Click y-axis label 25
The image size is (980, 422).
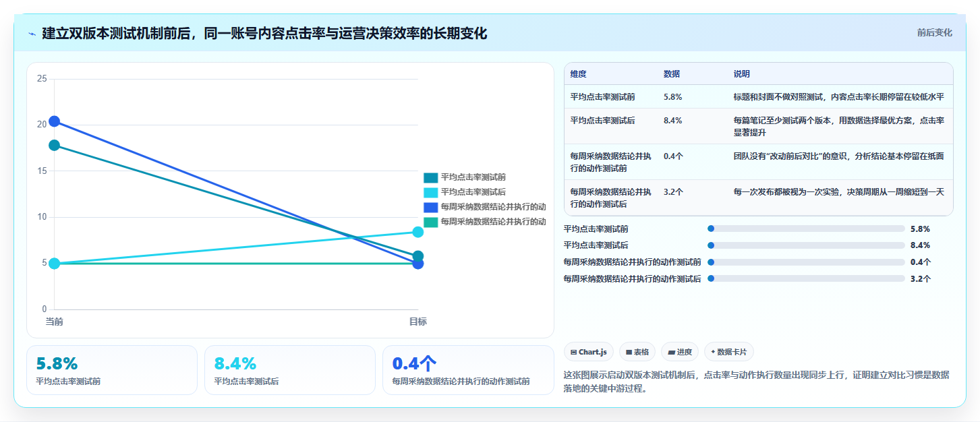(x=42, y=79)
